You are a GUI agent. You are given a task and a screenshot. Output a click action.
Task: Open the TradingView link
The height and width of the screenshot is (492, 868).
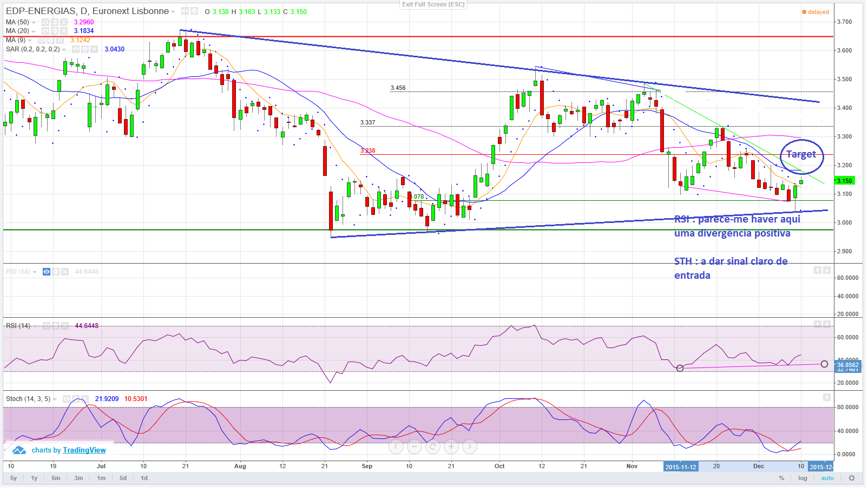84,450
